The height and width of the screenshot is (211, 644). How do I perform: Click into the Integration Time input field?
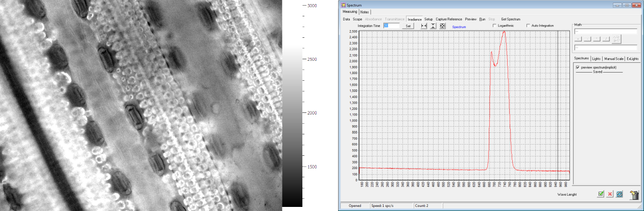tap(391, 26)
